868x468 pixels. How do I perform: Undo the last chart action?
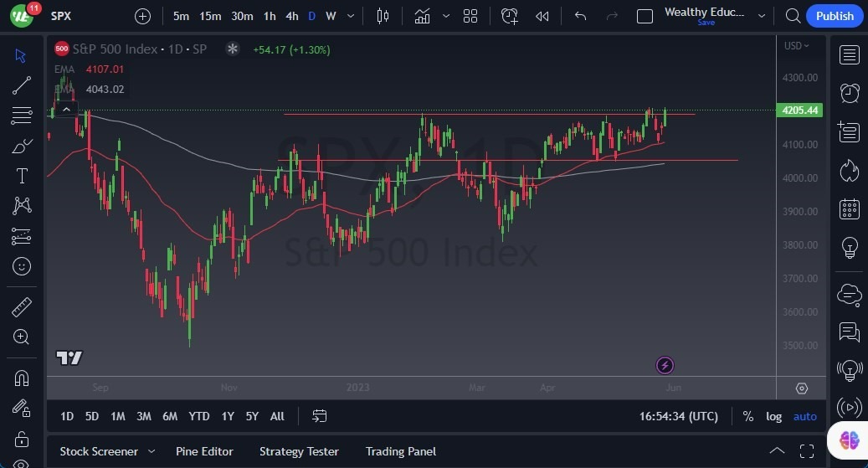(580, 17)
